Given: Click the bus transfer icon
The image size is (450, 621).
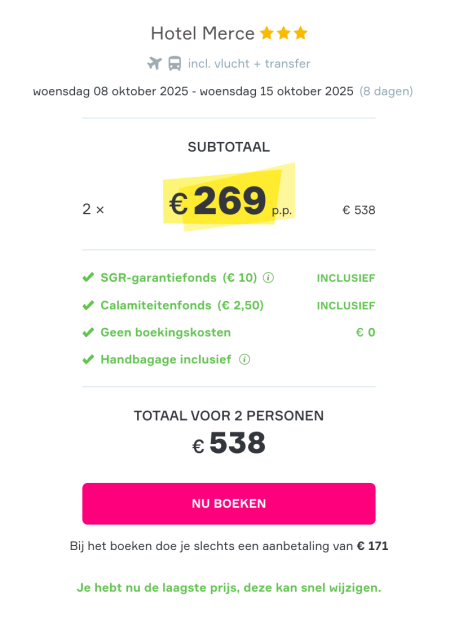Looking at the screenshot, I should tap(175, 63).
